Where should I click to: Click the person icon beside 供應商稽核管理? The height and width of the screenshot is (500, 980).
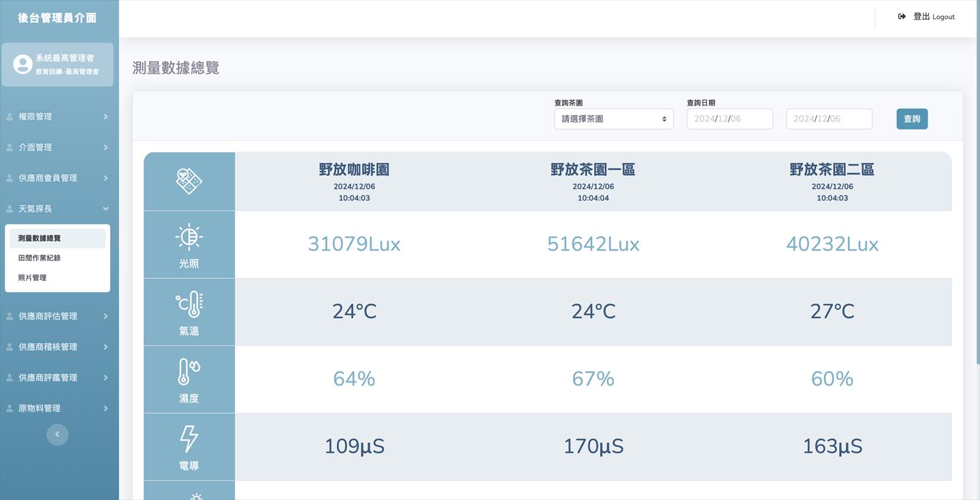(10, 347)
